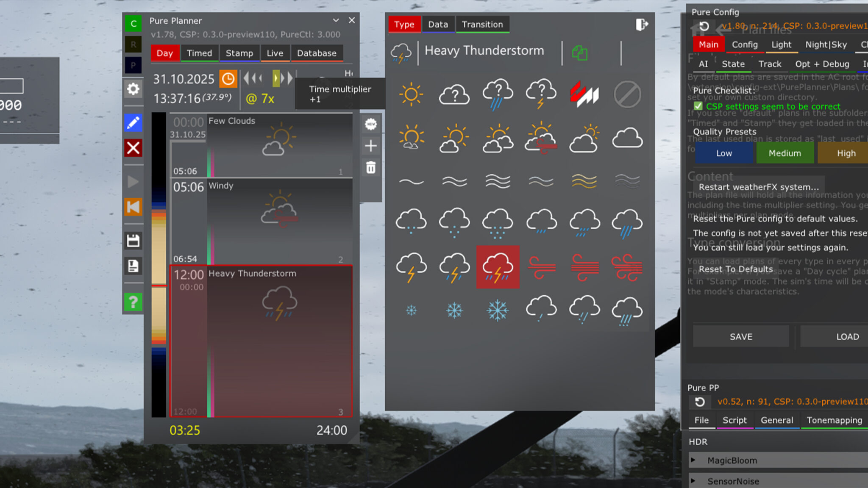Image resolution: width=868 pixels, height=488 pixels.
Task: Click the green copy icon next to Heavy Thunderstorm
Action: [579, 53]
